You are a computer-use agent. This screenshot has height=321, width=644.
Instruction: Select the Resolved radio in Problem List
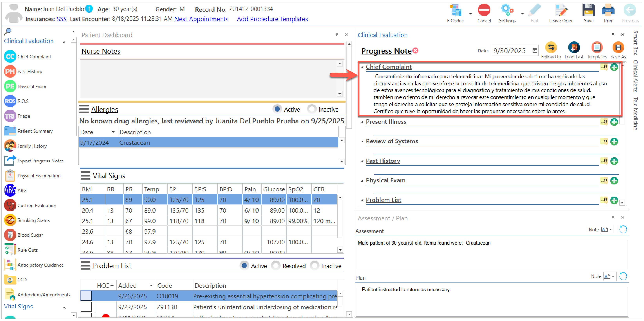[276, 266]
